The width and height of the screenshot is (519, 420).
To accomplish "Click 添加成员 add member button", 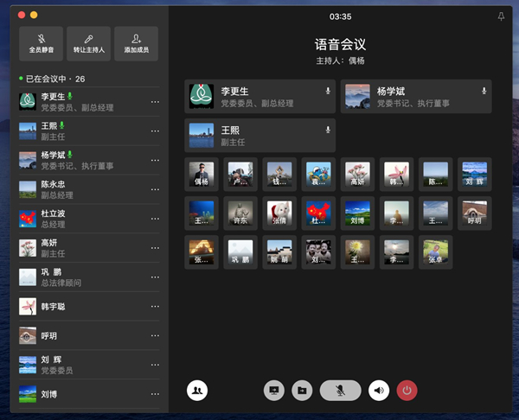I will [x=137, y=44].
